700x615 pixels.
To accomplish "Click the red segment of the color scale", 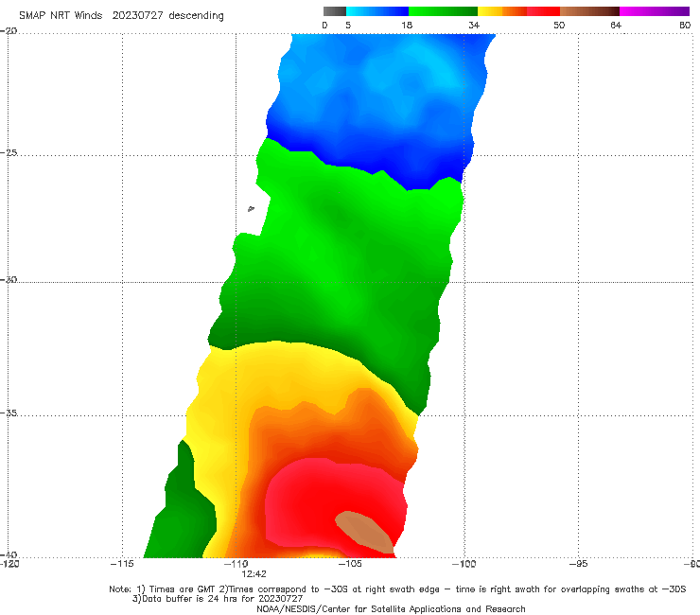I will coord(543,11).
